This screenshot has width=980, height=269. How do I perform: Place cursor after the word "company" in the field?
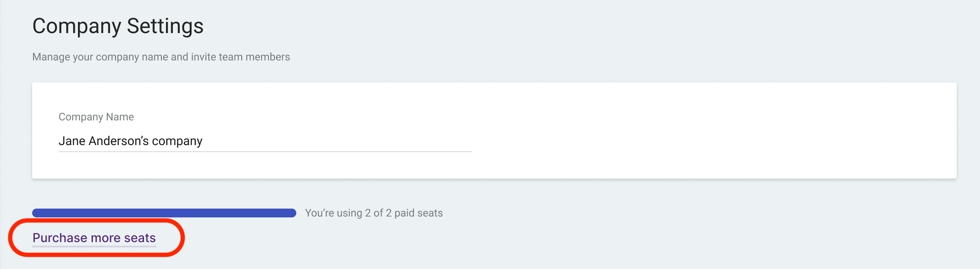coord(203,141)
